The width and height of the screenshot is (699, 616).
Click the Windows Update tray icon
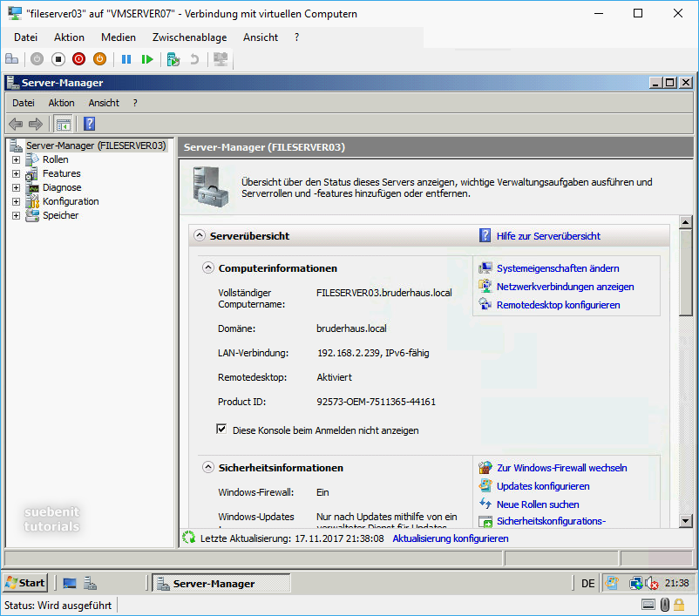click(612, 583)
